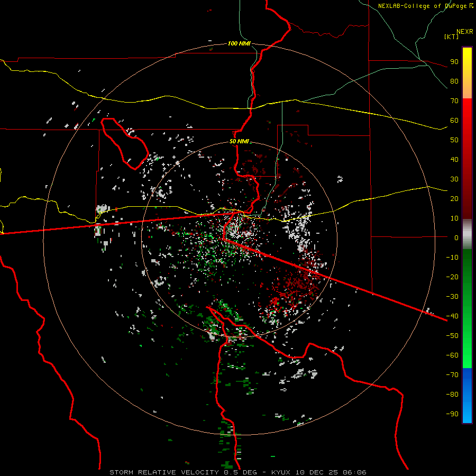This screenshot has width=476, height=476.
Task: Click the 10 DEC 25 date text
Action: [317, 472]
